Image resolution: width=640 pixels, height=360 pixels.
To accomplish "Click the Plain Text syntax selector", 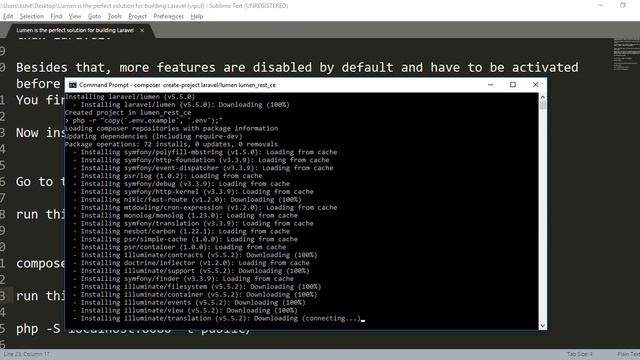I will [x=629, y=354].
